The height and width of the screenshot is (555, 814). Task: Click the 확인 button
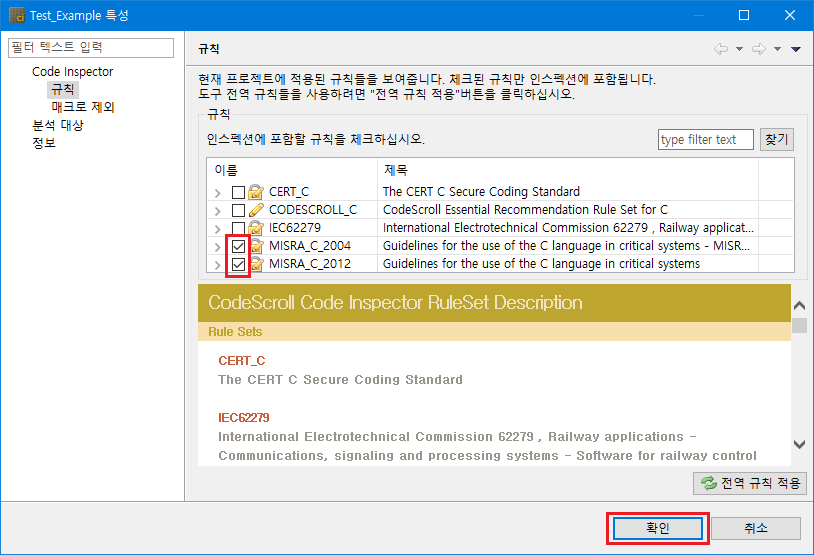tap(658, 529)
